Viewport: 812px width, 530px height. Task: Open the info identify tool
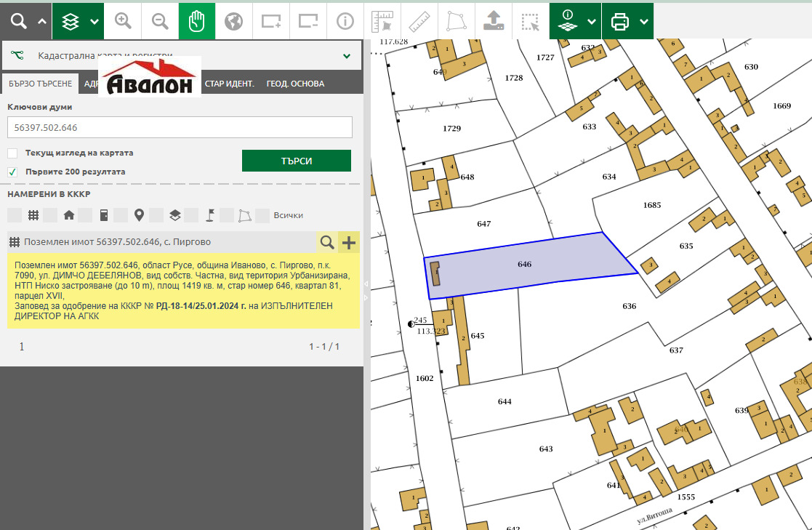[x=345, y=21]
